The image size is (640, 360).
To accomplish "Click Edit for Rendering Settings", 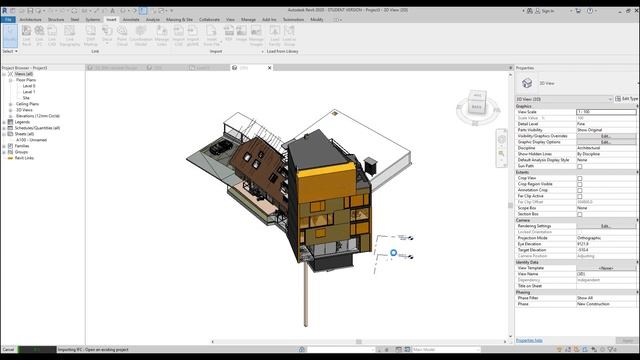I will [x=606, y=226].
